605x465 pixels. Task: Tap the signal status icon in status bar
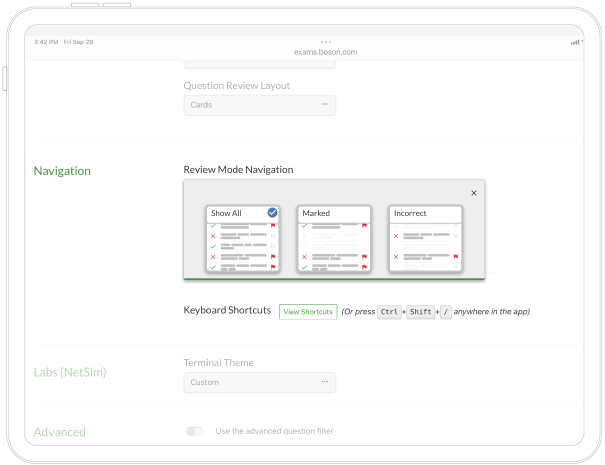(575, 42)
